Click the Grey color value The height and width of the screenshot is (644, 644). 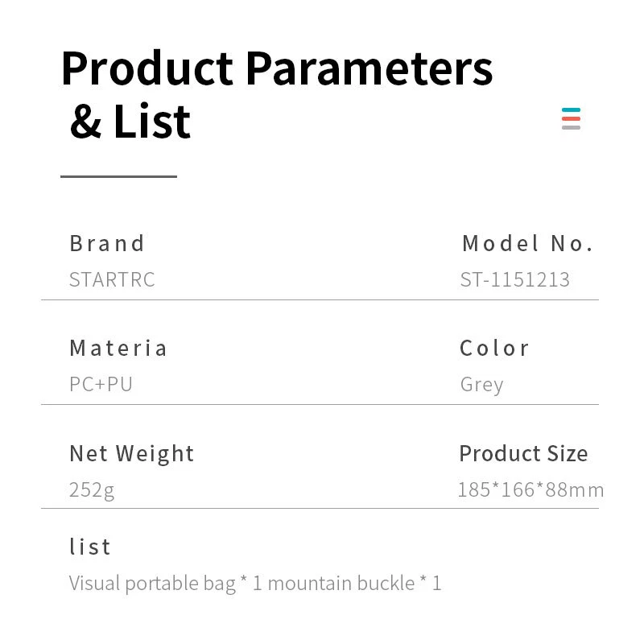point(481,385)
